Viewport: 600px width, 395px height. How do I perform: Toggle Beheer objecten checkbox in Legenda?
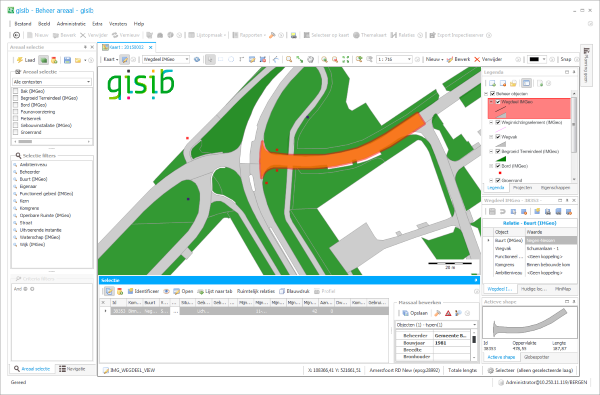click(x=493, y=94)
